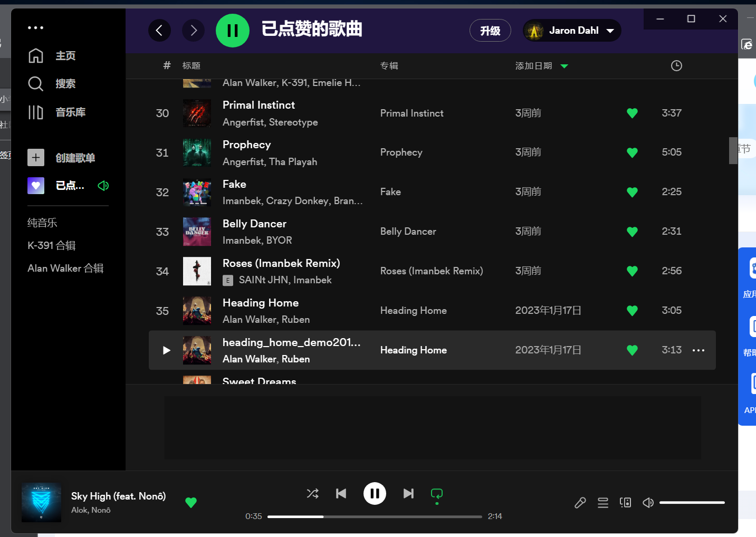
Task: Skip to the next track
Action: click(408, 493)
